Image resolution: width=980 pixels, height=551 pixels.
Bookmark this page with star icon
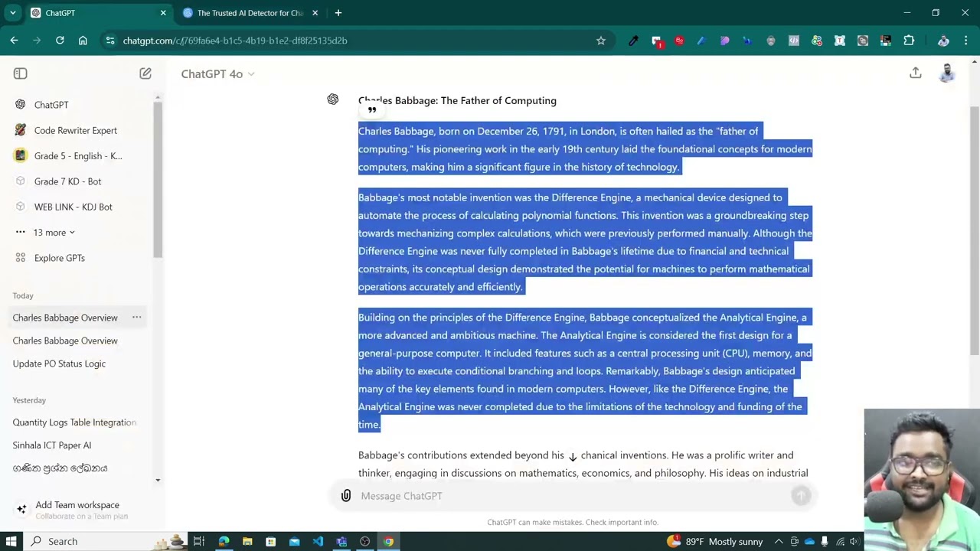point(601,41)
